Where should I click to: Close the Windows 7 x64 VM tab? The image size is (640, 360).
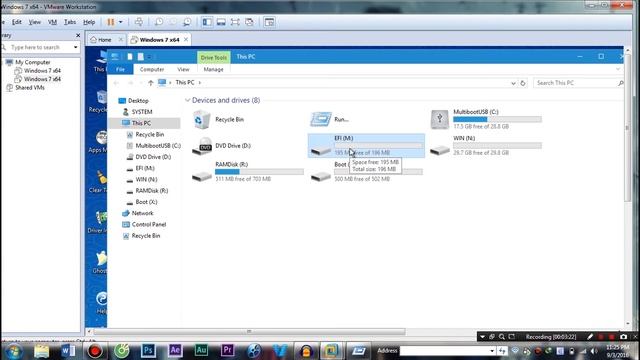click(x=186, y=40)
